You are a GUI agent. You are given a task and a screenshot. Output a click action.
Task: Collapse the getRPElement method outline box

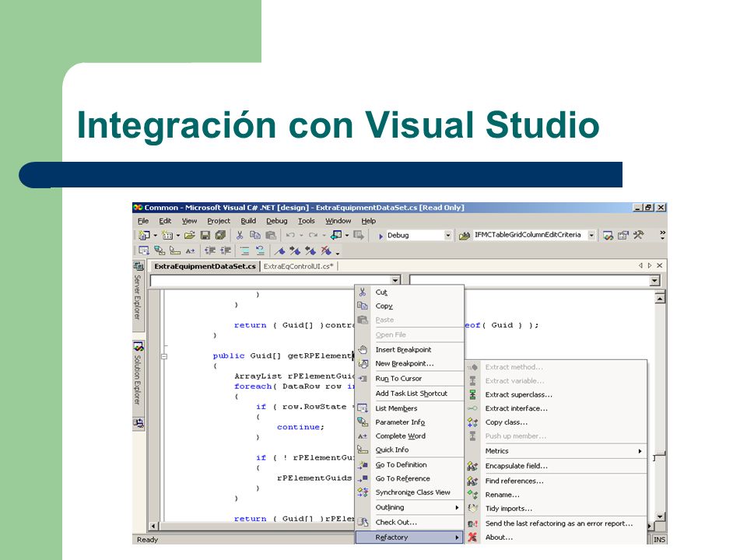click(x=164, y=356)
